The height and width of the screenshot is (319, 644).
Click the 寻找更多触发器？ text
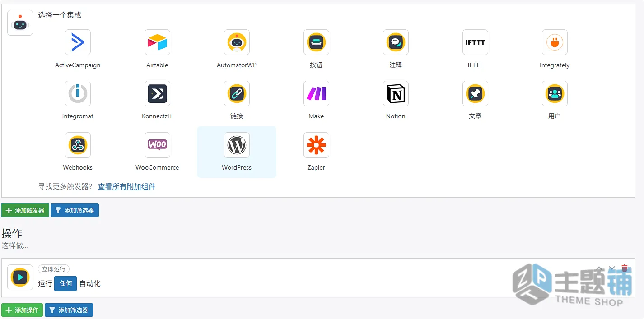(65, 186)
